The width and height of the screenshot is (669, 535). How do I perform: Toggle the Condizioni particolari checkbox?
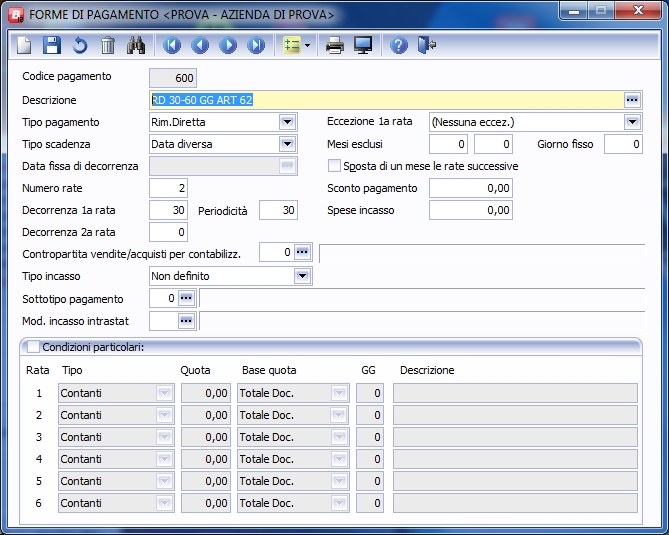pos(34,347)
